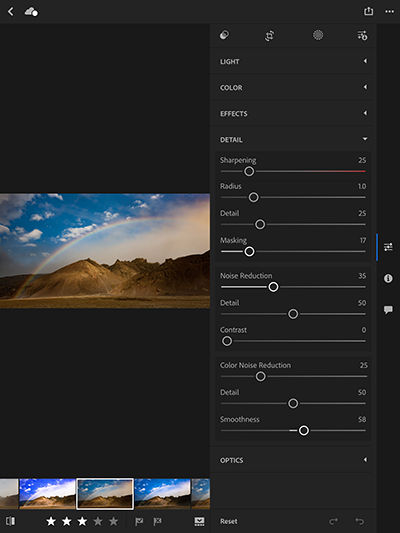Select the radial gradient tool
Viewport: 400px width, 533px height.
click(318, 35)
